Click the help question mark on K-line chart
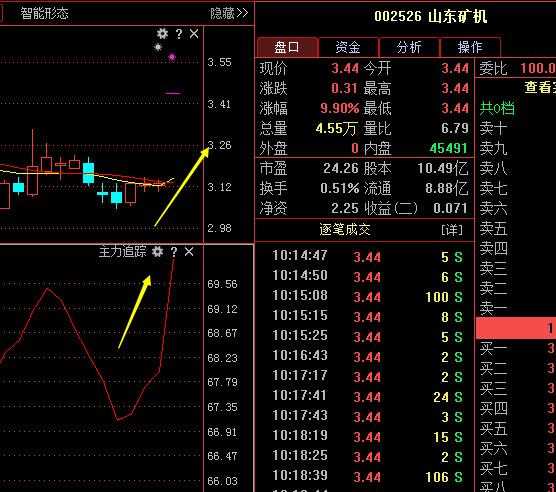The width and height of the screenshot is (556, 492). tap(179, 34)
